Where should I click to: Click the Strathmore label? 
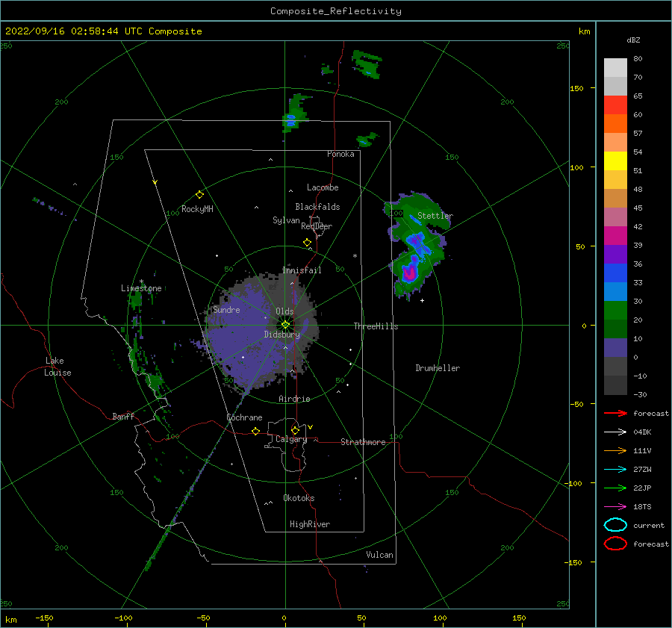pos(363,442)
